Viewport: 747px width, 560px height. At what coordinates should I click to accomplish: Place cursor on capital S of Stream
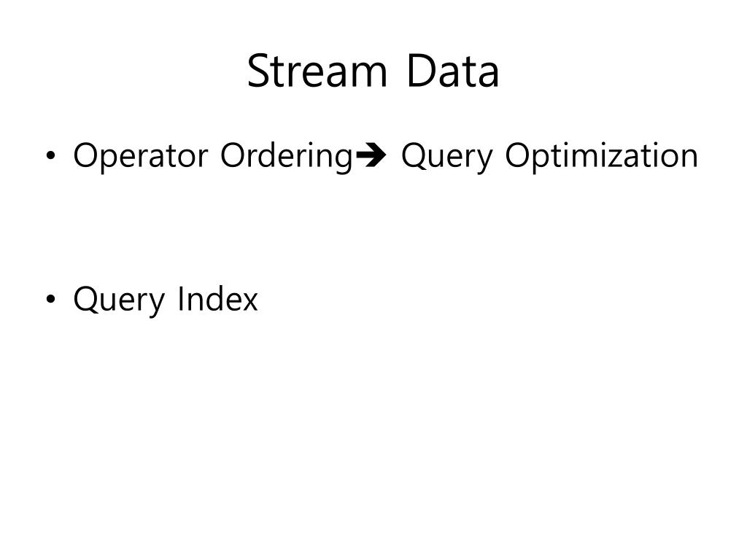(259, 71)
